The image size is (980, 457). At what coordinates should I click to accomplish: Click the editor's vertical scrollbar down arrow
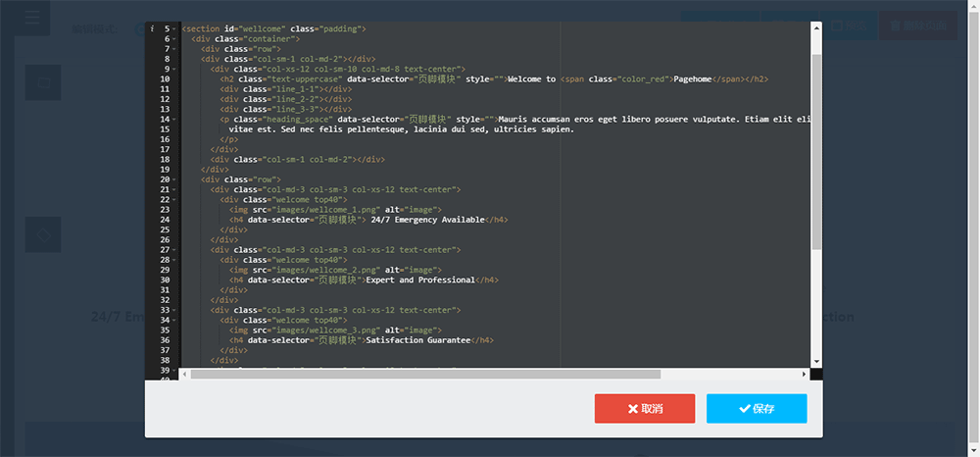816,361
